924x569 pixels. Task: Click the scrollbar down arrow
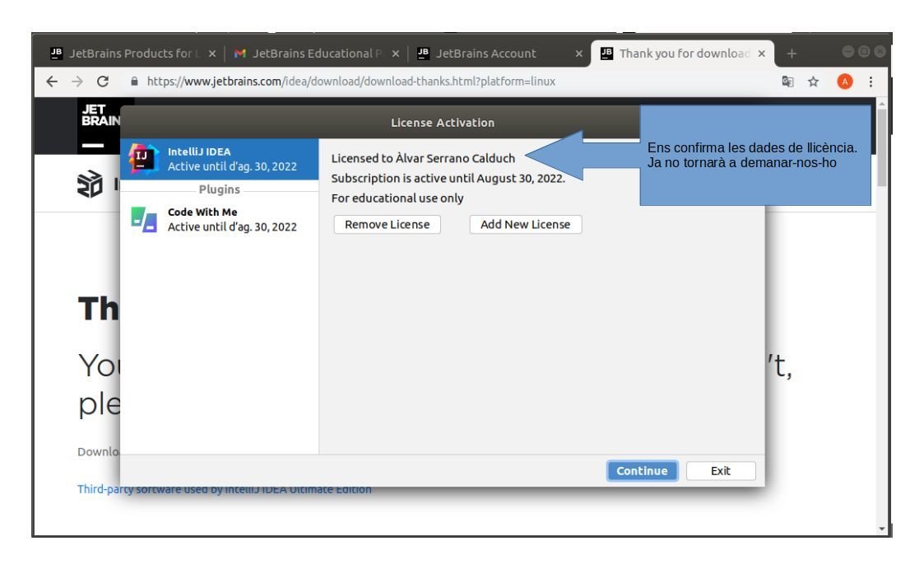click(x=881, y=529)
